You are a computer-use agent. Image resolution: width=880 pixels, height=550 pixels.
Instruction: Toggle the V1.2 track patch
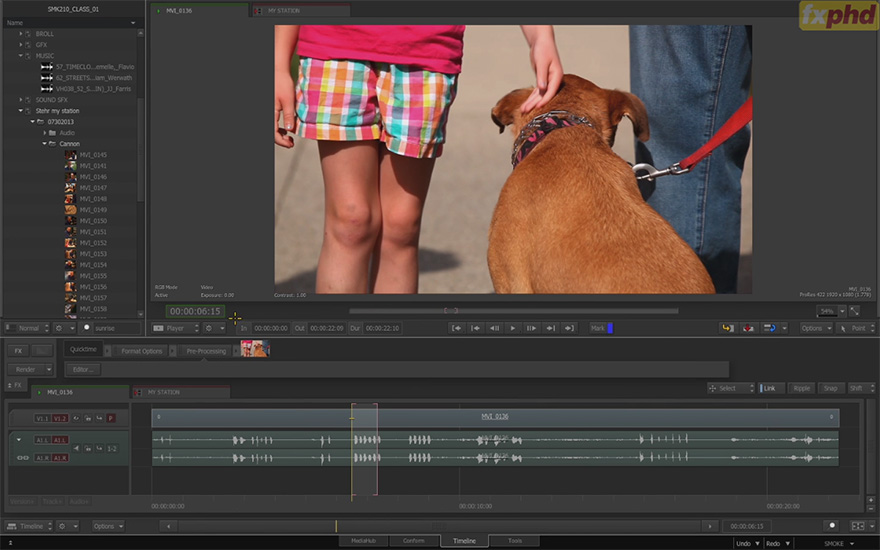click(x=59, y=418)
